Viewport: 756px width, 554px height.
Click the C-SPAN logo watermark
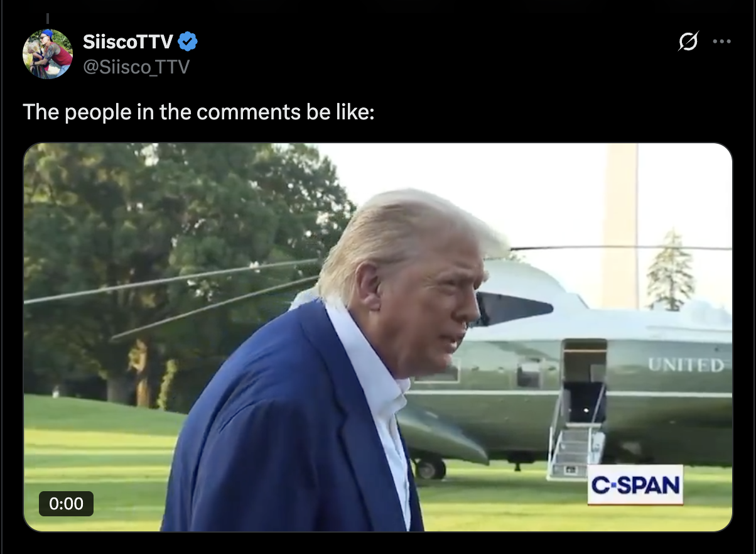[x=635, y=485]
